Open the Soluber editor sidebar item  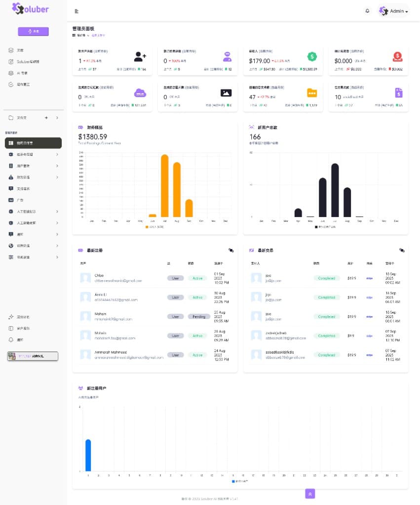pyautogui.click(x=24, y=62)
